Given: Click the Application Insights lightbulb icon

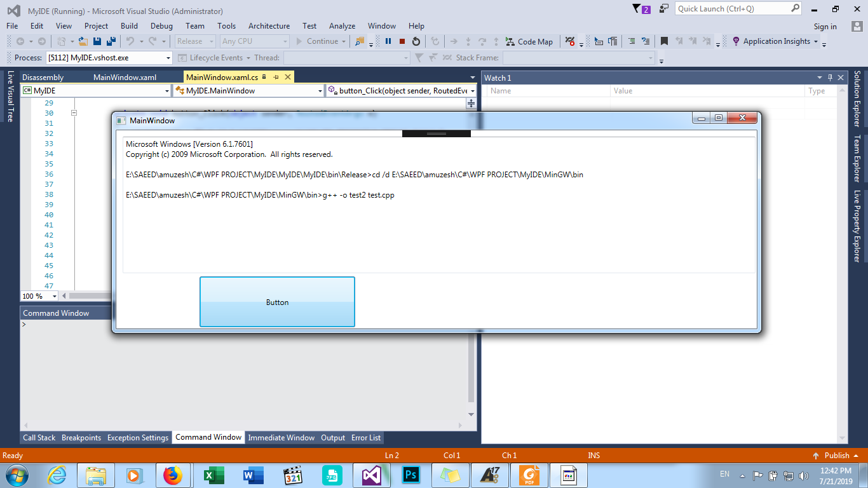Looking at the screenshot, I should [x=736, y=41].
